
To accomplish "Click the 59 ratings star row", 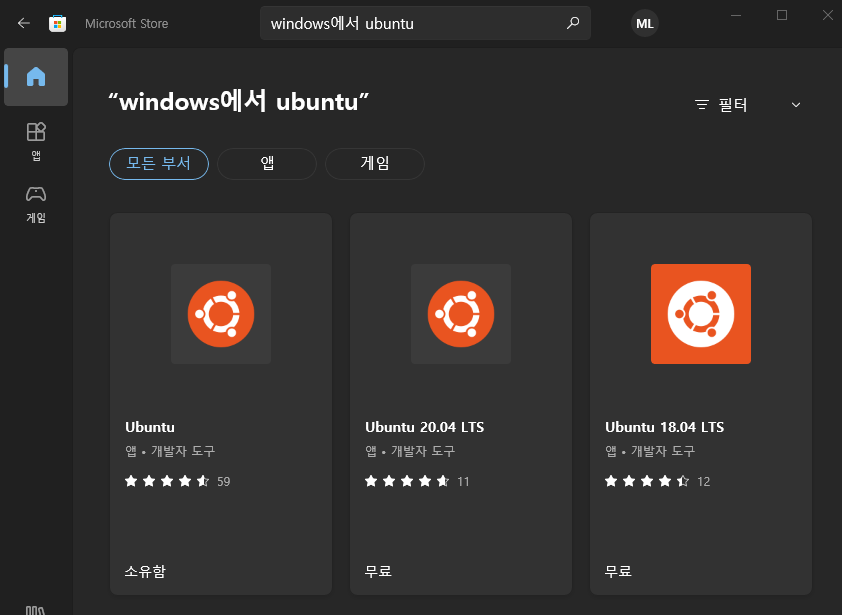I will (x=177, y=481).
